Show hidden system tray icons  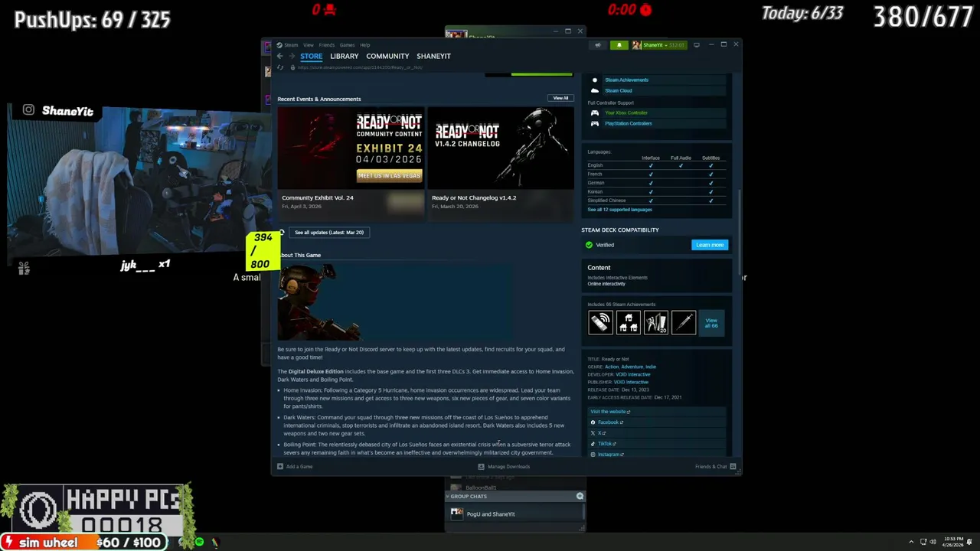(911, 542)
